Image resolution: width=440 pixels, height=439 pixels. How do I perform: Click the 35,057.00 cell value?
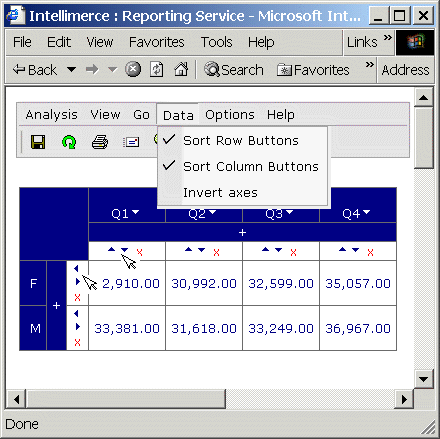tap(358, 284)
